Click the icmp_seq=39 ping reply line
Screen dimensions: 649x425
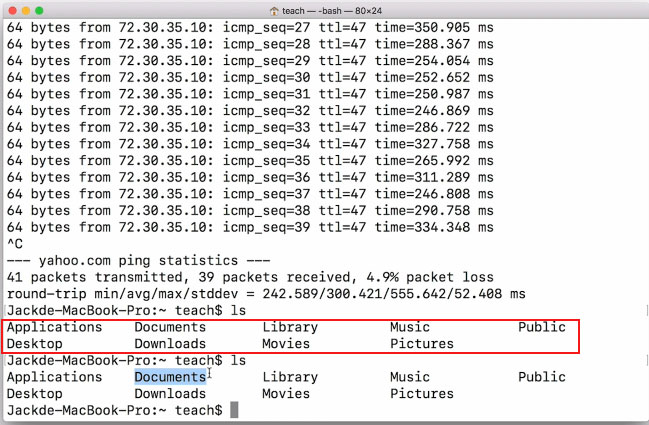click(250, 226)
